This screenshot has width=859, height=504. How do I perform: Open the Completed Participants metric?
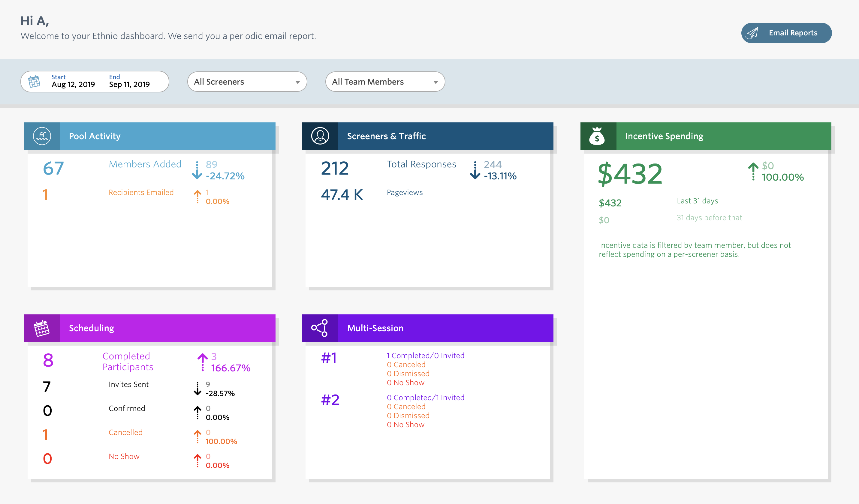coord(128,361)
